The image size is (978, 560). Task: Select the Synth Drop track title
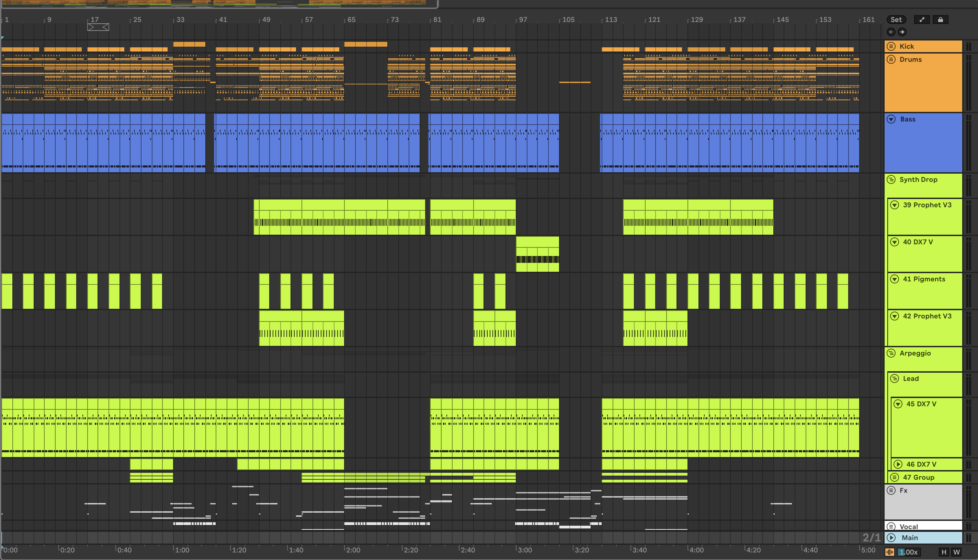[x=918, y=179]
